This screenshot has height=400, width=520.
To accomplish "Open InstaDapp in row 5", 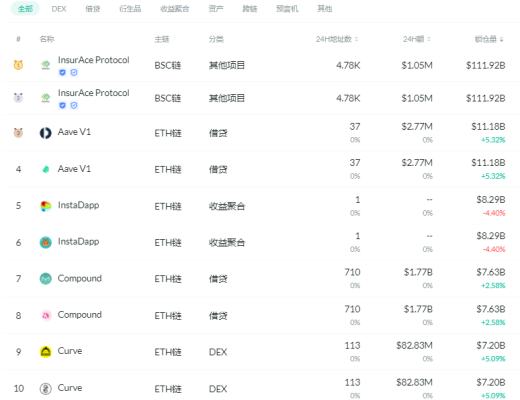I will 78,205.
